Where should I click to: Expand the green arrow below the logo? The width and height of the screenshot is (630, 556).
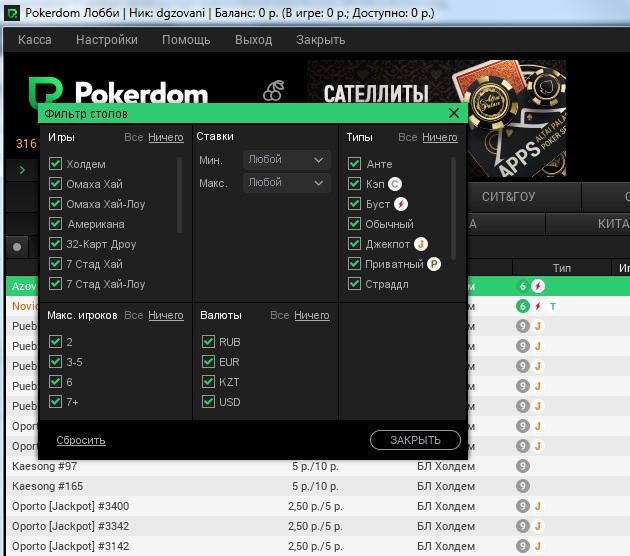[x=23, y=170]
